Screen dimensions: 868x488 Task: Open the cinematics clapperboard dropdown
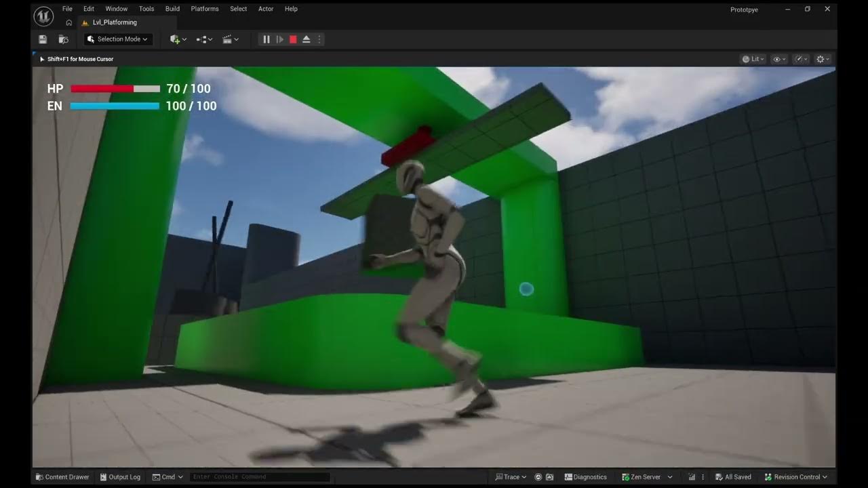coord(231,39)
